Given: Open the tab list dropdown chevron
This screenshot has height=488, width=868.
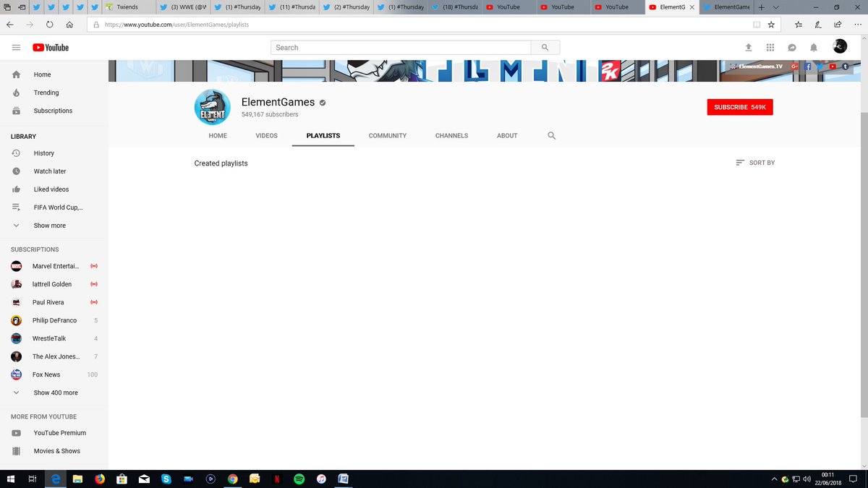Looking at the screenshot, I should [x=775, y=7].
